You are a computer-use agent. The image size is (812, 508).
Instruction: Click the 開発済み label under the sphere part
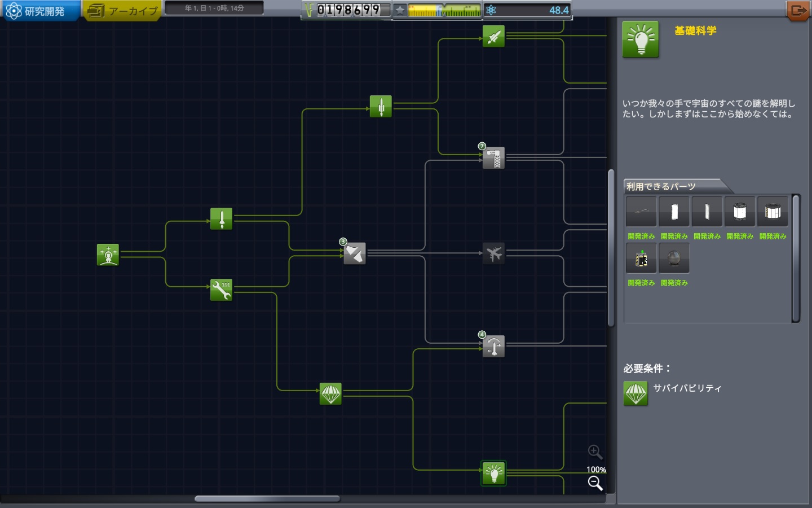click(674, 283)
